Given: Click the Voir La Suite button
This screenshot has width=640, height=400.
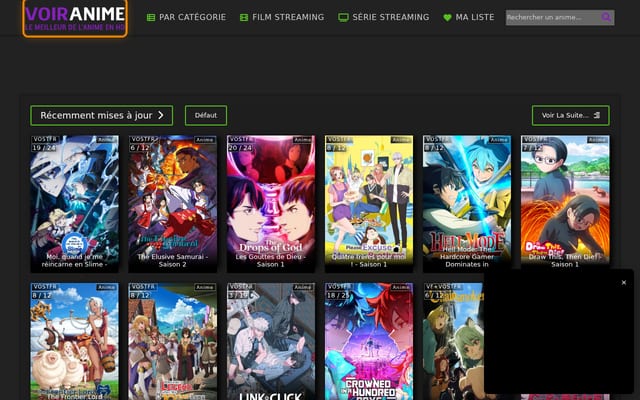Looking at the screenshot, I should pyautogui.click(x=571, y=116).
